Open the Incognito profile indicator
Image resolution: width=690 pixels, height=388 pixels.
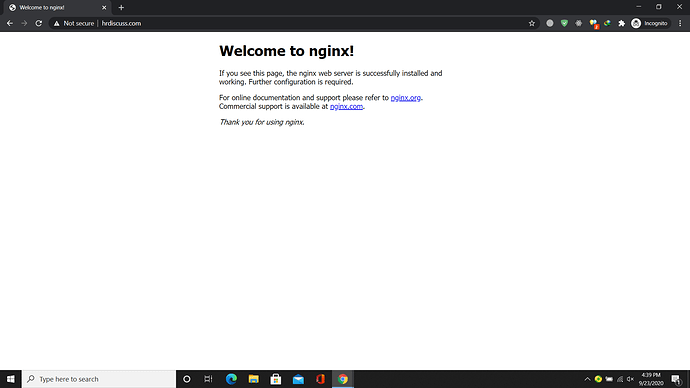650,23
